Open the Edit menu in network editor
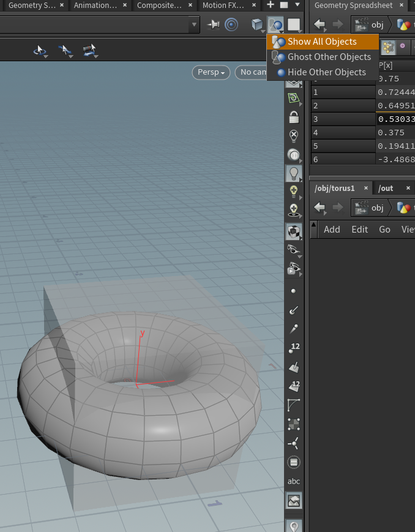 359,229
